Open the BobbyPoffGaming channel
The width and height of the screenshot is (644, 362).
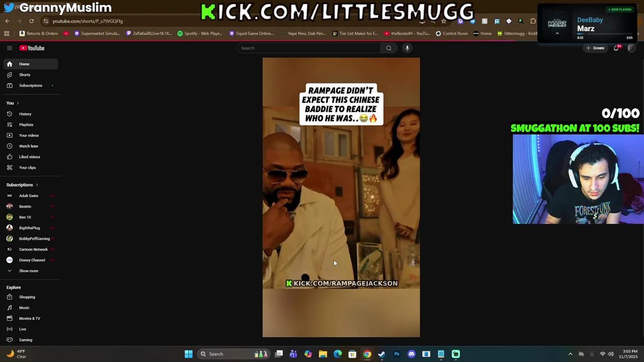pos(30,239)
